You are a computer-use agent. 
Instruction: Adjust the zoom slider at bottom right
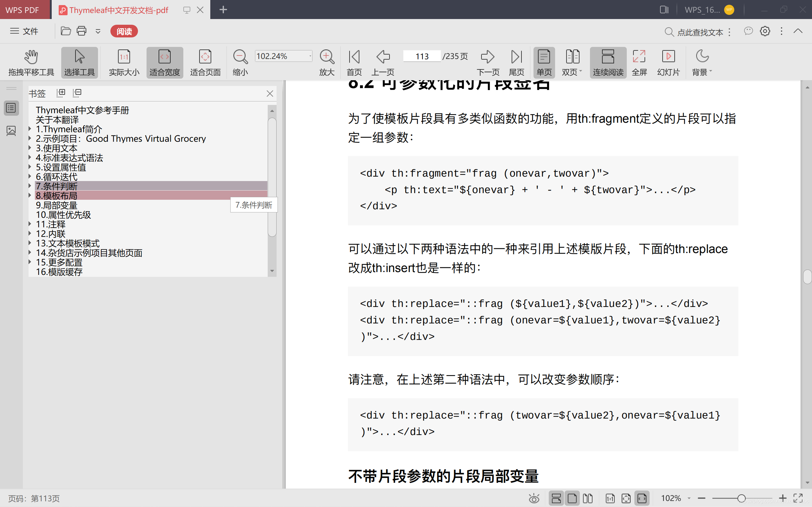point(741,498)
